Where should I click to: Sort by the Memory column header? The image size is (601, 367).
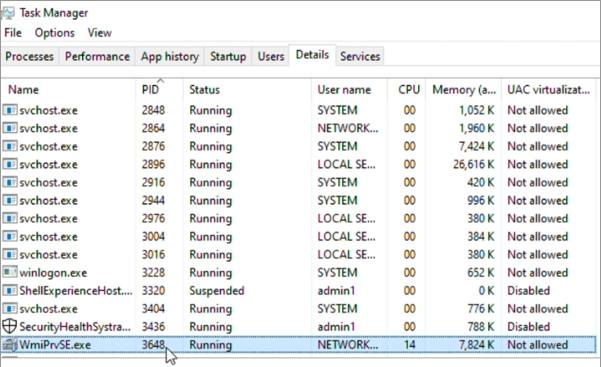(464, 89)
